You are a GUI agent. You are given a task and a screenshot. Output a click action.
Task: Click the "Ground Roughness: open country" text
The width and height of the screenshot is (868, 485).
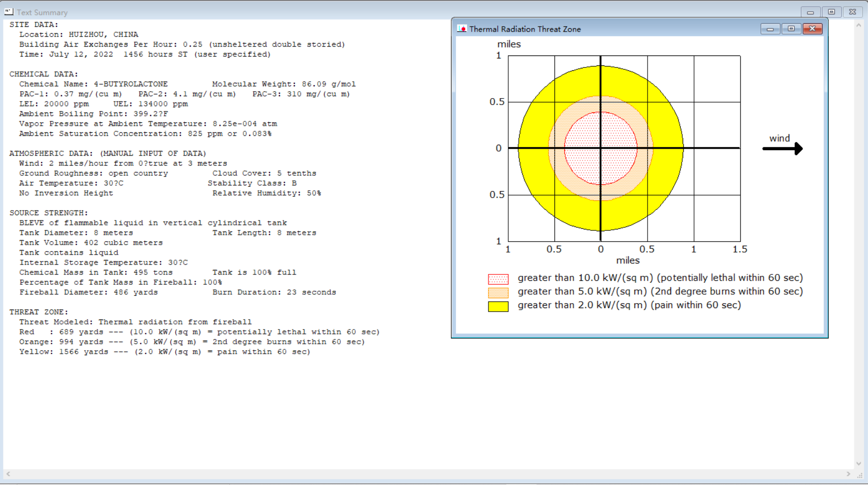pyautogui.click(x=94, y=173)
